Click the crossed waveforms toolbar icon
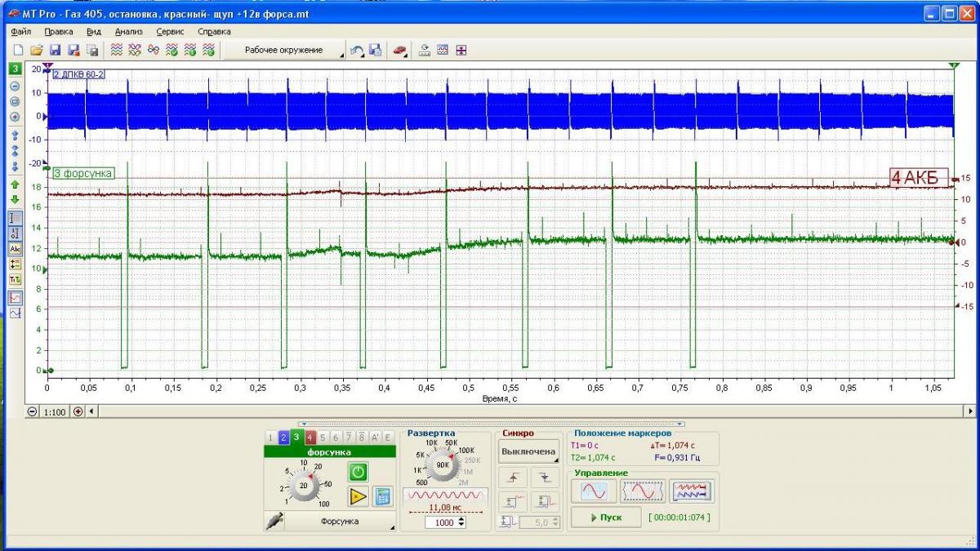 point(136,51)
